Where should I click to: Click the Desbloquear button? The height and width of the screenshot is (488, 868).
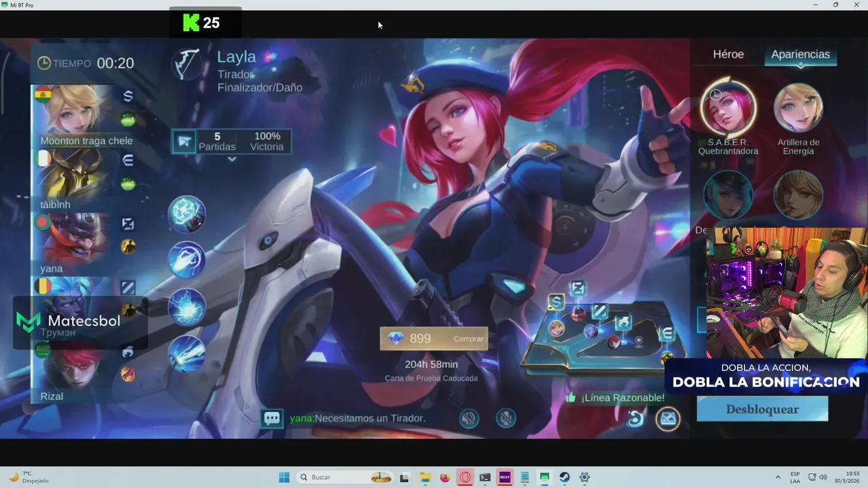tap(762, 409)
